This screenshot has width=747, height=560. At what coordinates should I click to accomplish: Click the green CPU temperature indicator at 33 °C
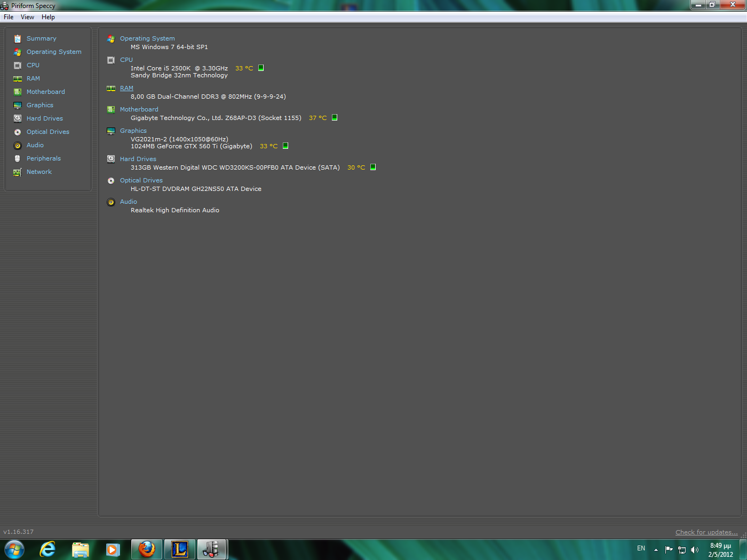point(261,68)
